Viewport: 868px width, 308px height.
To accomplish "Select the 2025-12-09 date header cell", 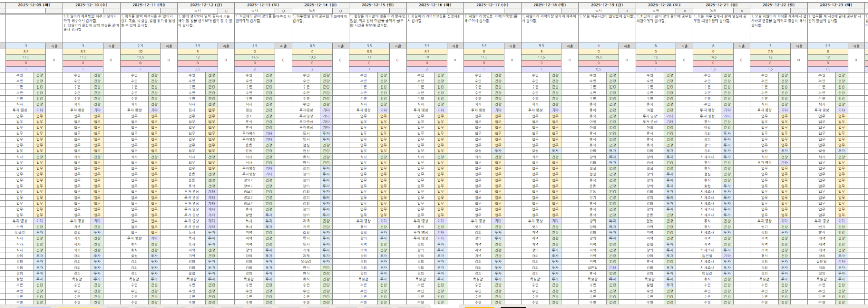I will pyautogui.click(x=34, y=5).
